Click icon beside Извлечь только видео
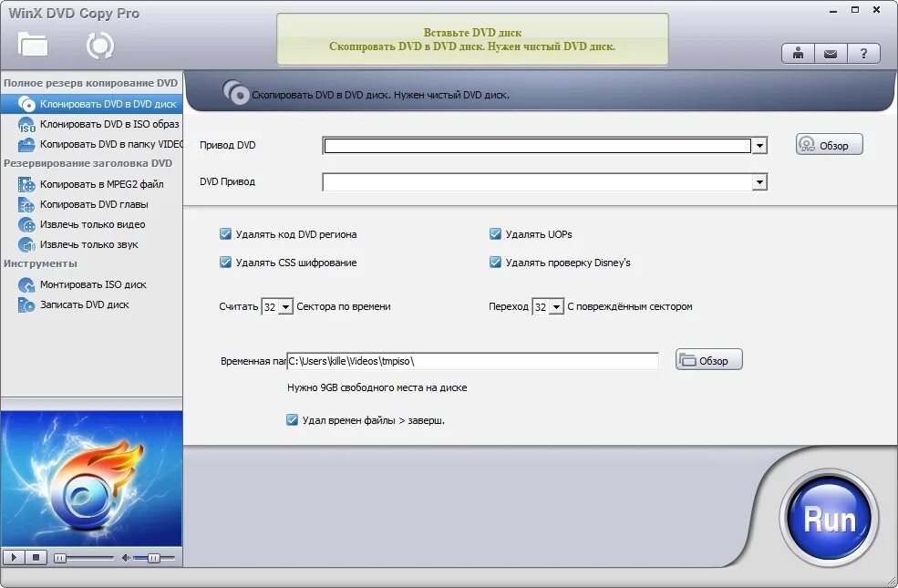This screenshot has width=898, height=588. (x=26, y=224)
